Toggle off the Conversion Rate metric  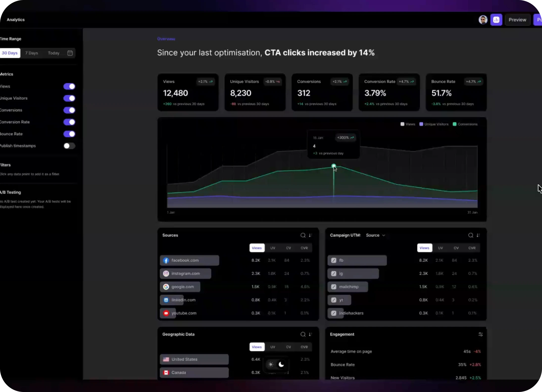click(x=69, y=122)
